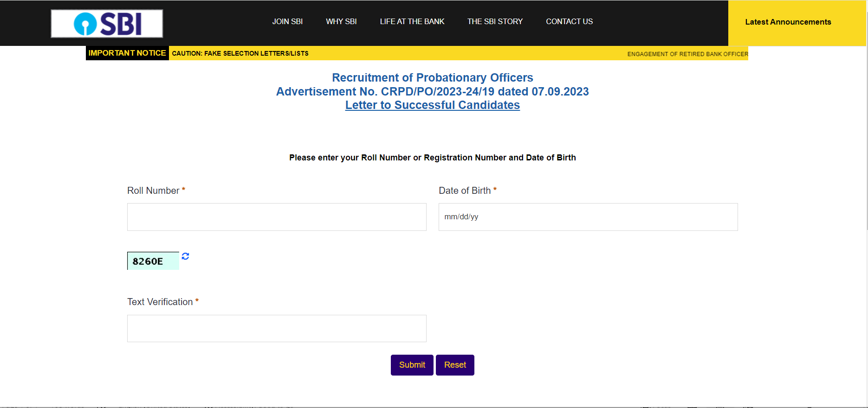The width and height of the screenshot is (868, 408).
Task: Click the IMPORTANT NOTICE label
Action: (x=127, y=53)
